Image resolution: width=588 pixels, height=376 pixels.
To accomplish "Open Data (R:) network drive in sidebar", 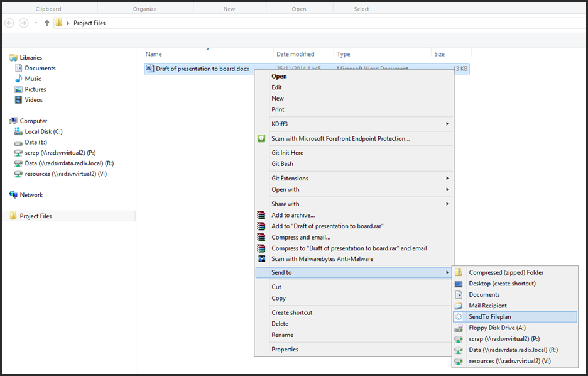I will 69,163.
